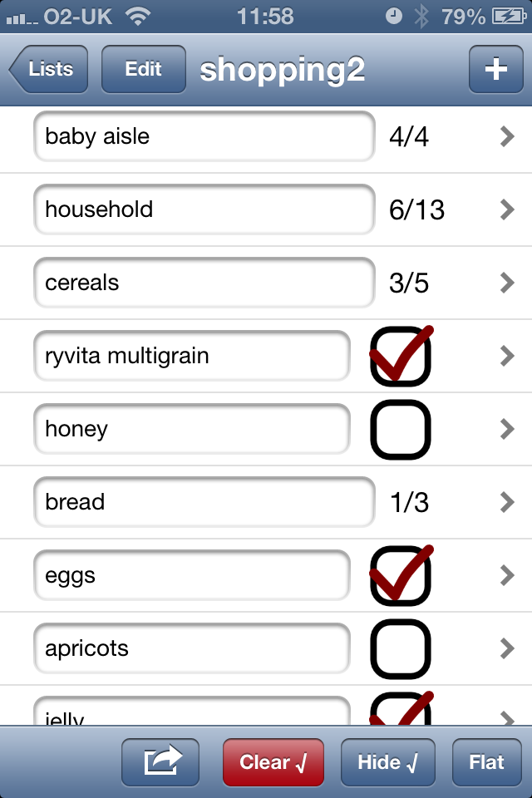Uncheck the ryvita multigrain checkbox

pyautogui.click(x=401, y=357)
